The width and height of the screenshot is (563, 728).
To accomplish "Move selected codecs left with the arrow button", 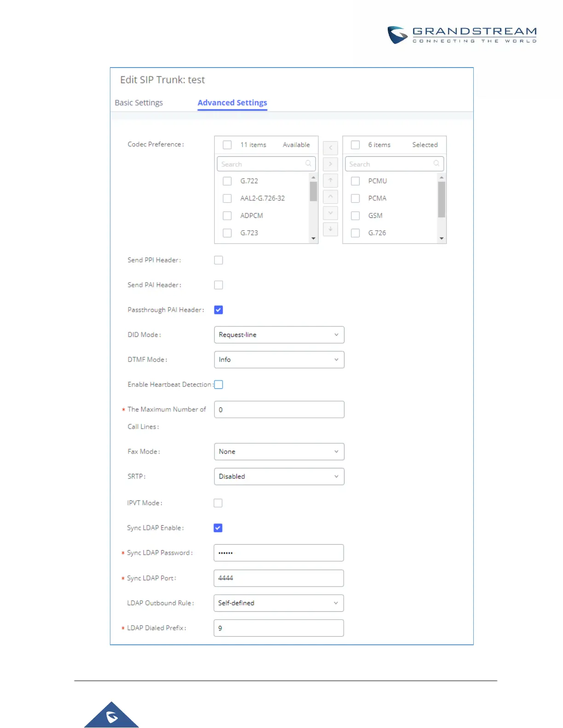I will (x=330, y=148).
